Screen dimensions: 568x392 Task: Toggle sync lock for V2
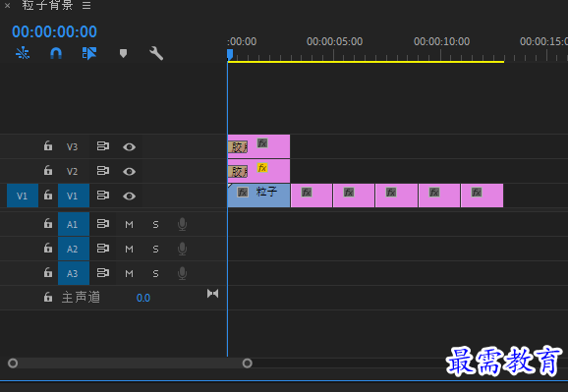click(x=103, y=171)
